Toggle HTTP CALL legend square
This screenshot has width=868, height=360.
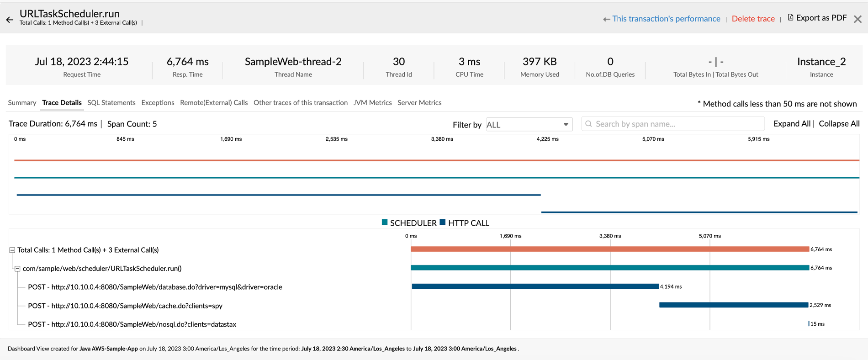point(442,222)
